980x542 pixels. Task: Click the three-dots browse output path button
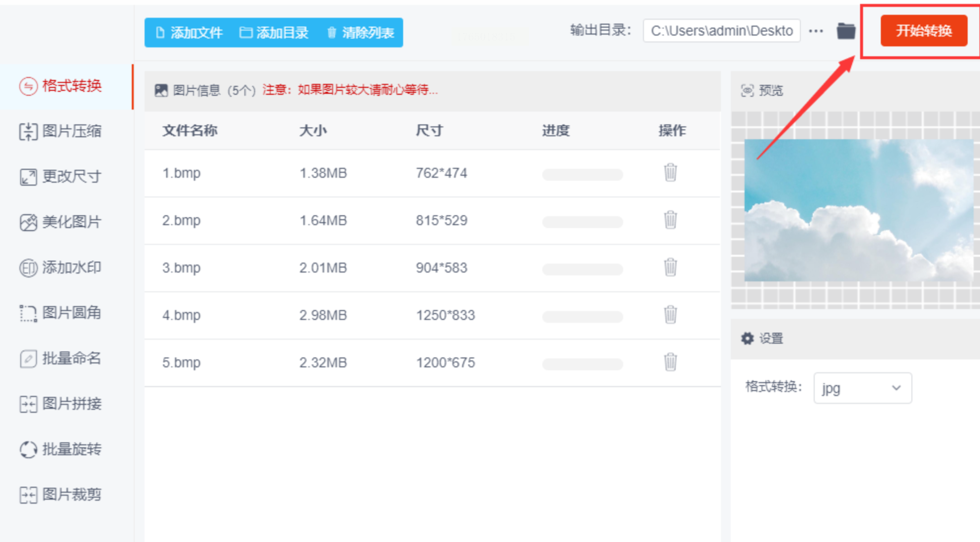(x=816, y=31)
